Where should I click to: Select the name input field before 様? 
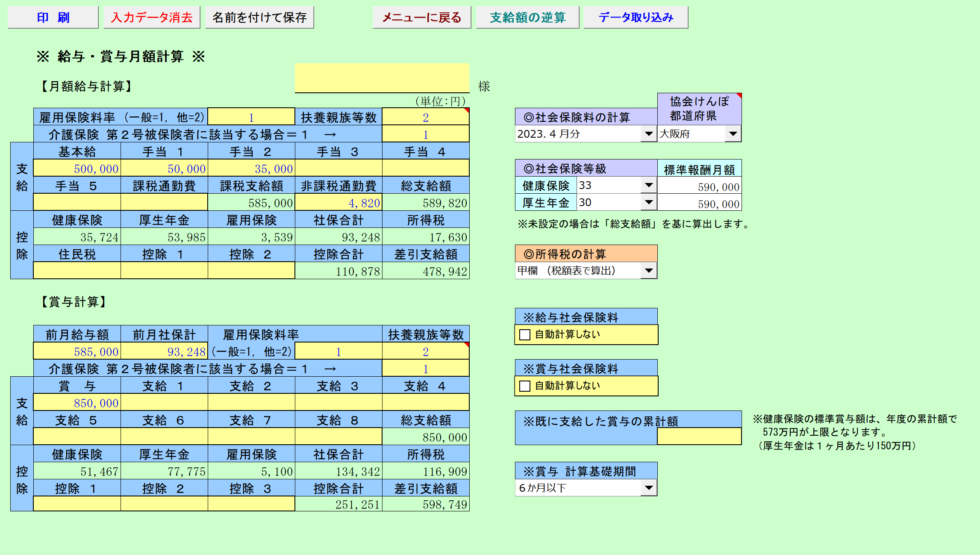point(382,78)
